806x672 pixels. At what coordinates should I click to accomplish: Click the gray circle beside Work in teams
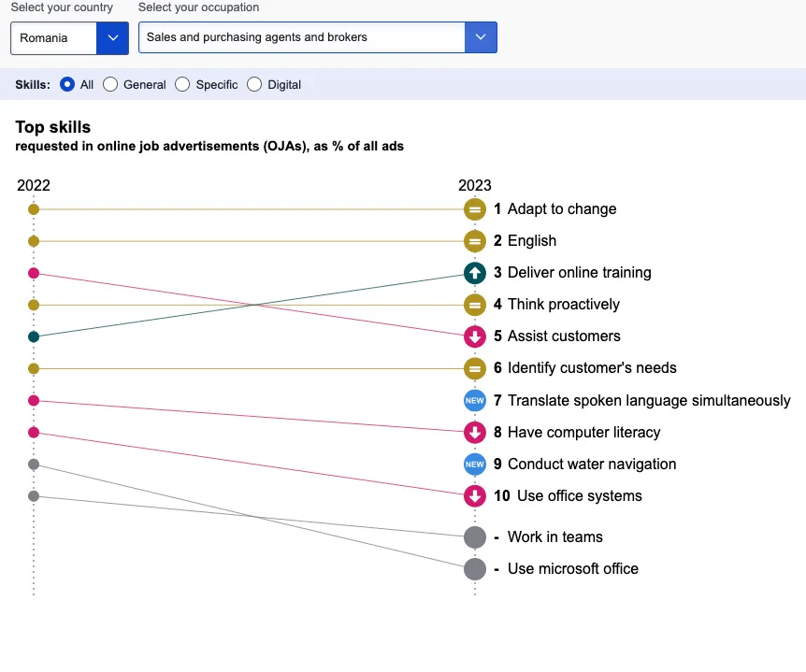(475, 537)
